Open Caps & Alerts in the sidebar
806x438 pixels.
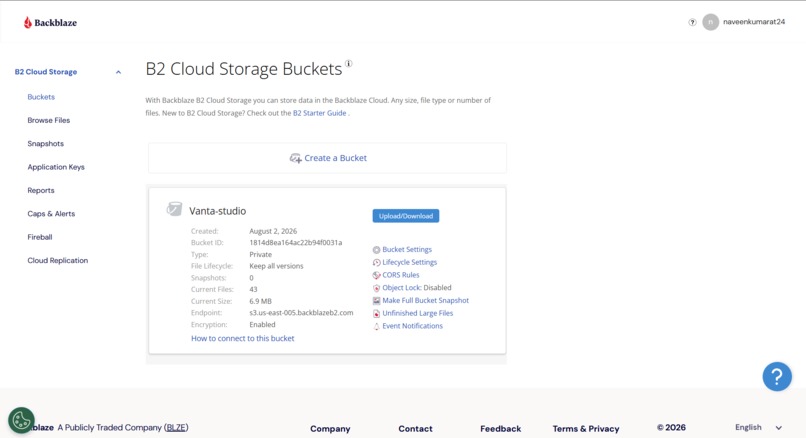[x=51, y=214]
